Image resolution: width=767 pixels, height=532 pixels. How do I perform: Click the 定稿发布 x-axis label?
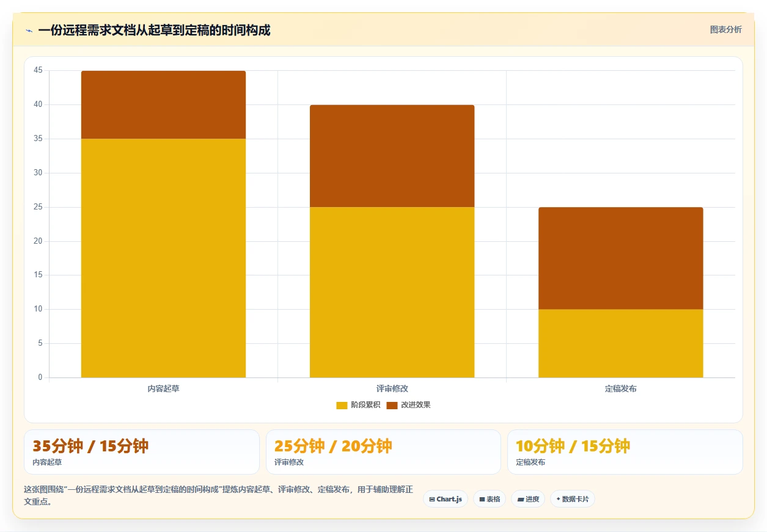tap(620, 388)
